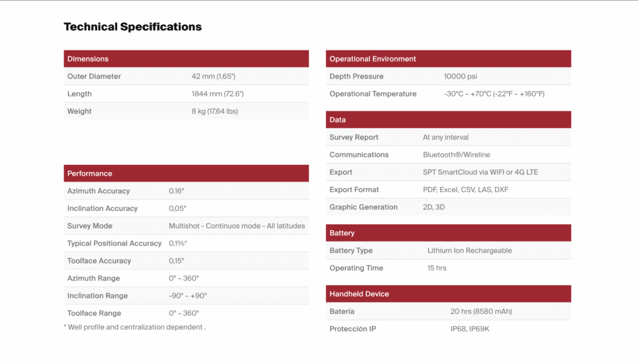Select the Operational Environment header
The image size is (638, 364).
pyautogui.click(x=373, y=59)
